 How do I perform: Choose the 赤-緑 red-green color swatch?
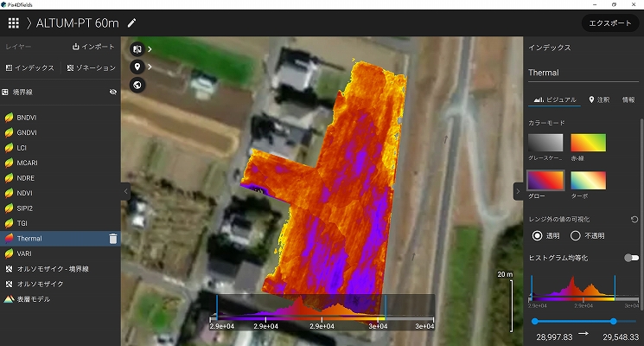pos(588,143)
